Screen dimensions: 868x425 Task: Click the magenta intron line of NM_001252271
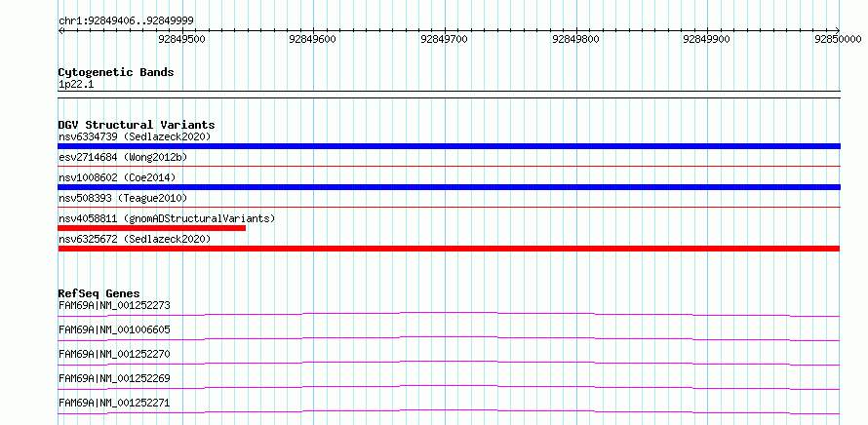[x=449, y=410]
